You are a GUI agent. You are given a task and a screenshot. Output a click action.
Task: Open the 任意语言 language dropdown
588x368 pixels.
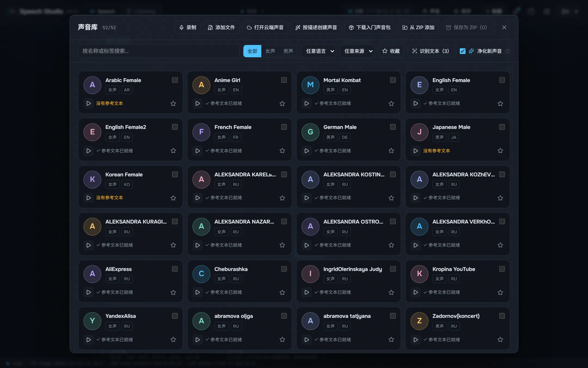[318, 51]
